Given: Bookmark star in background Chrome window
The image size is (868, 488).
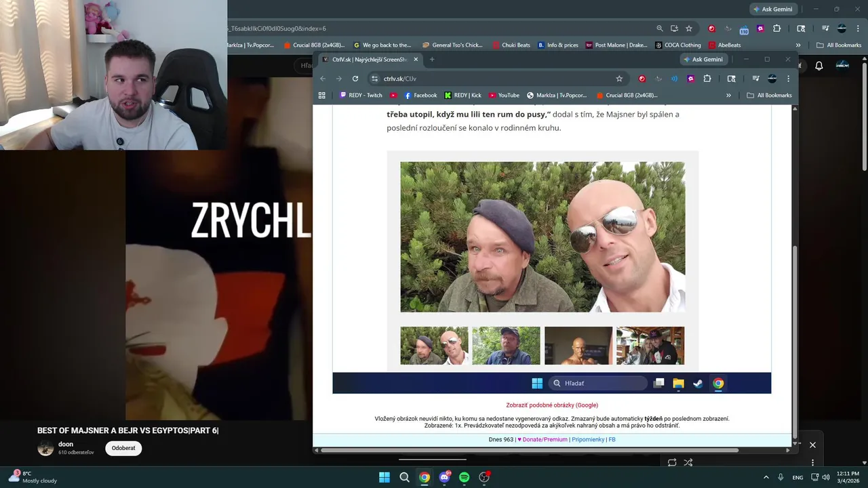Looking at the screenshot, I should pos(689,28).
